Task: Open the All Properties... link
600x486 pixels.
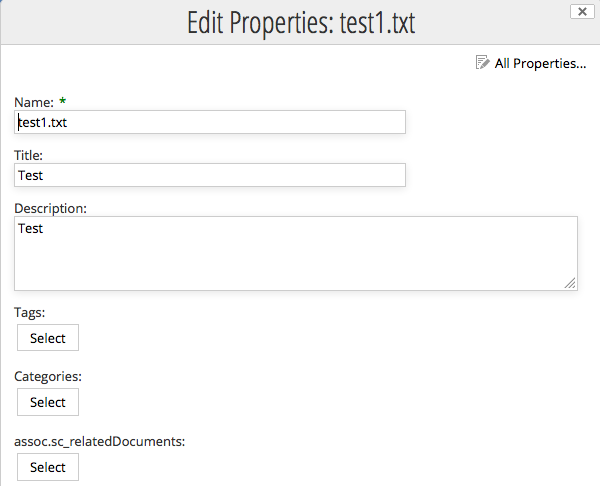Action: pos(540,63)
